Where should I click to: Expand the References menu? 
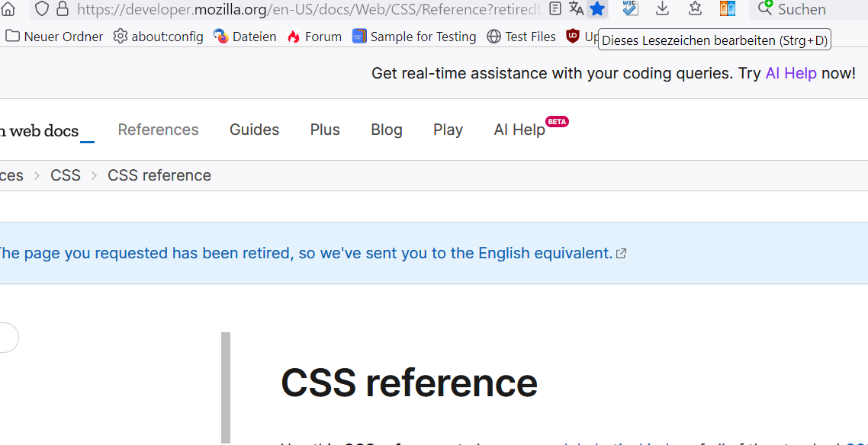[x=158, y=130]
